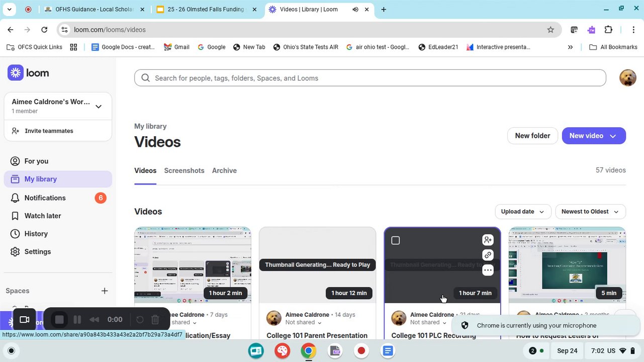Open Notifications in the sidebar
644x362 pixels.
(58, 198)
